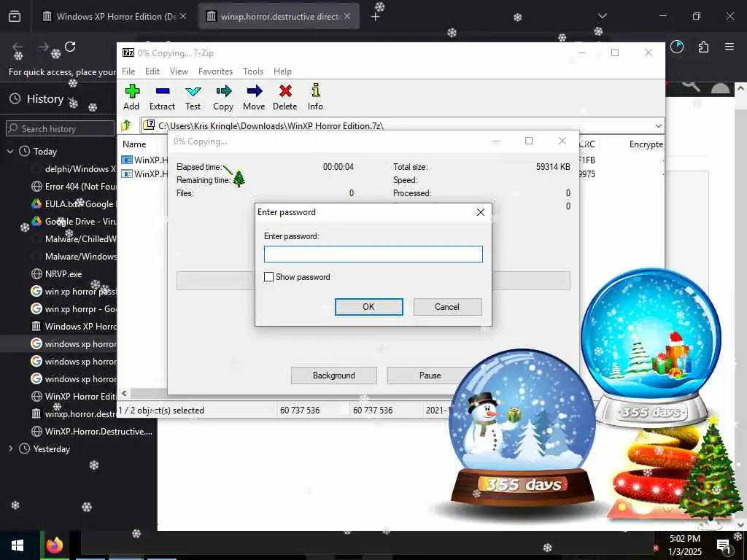Open the Firefox extensions puzzle icon
747x560 pixels.
click(x=703, y=47)
